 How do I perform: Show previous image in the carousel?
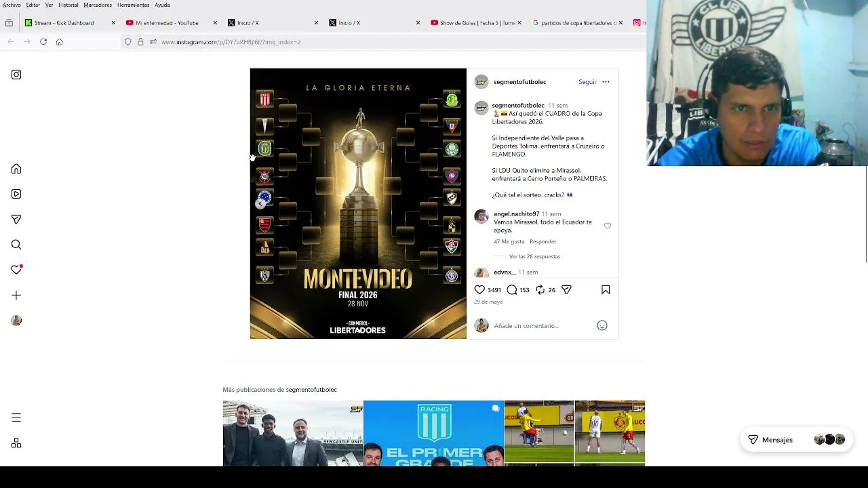click(260, 203)
